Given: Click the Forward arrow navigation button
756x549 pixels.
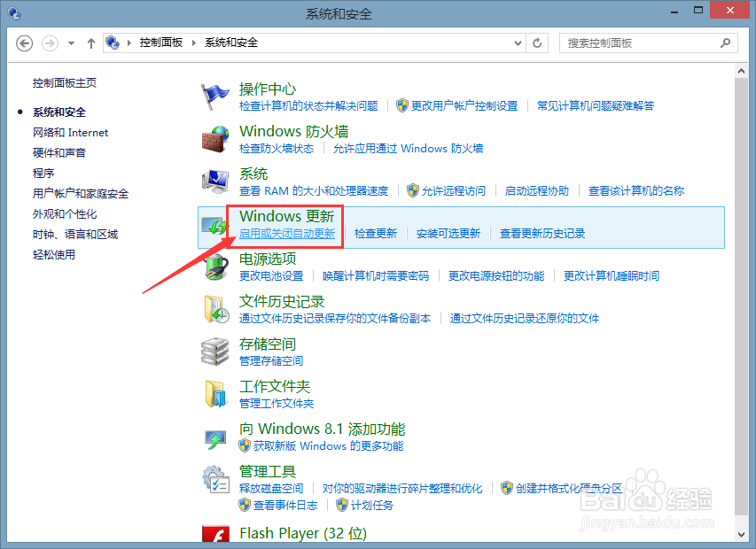Looking at the screenshot, I should pos(50,43).
